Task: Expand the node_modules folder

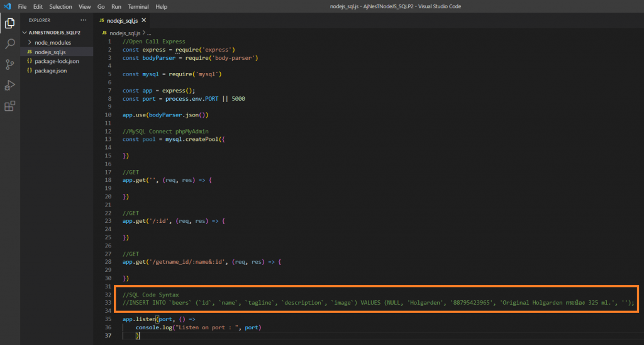Action: coord(53,42)
